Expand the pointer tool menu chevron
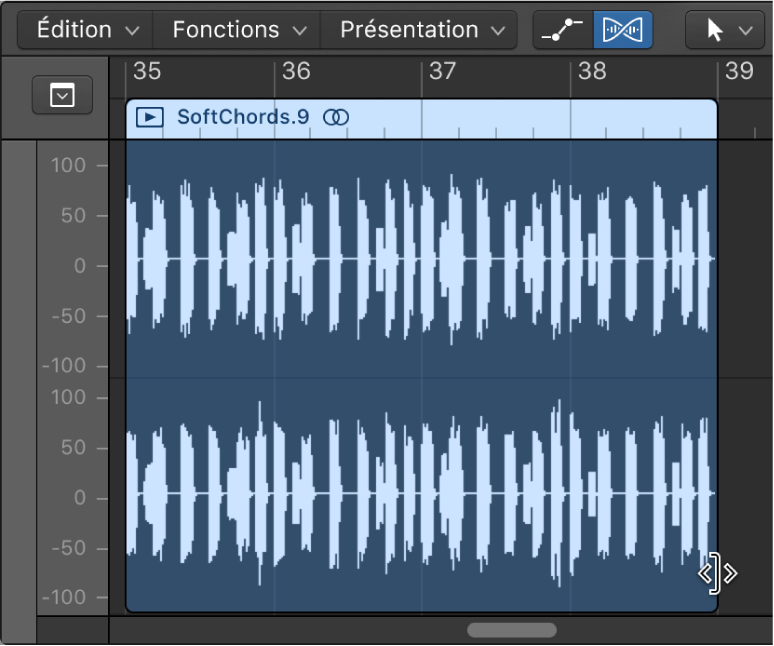 [x=745, y=31]
